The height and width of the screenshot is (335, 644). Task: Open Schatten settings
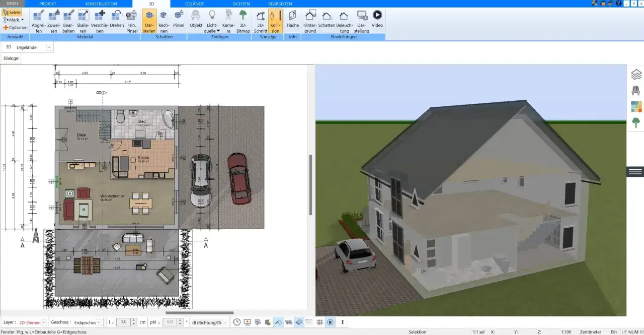[327, 19]
